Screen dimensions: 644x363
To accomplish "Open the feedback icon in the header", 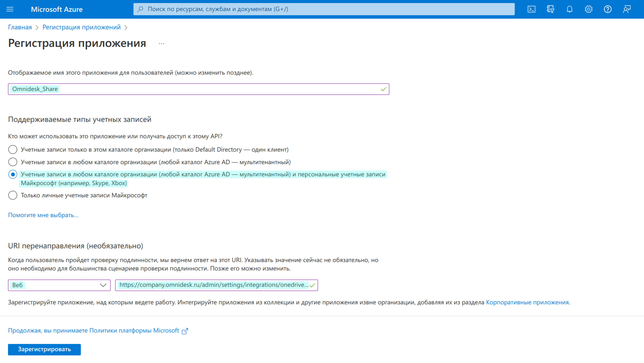I will pyautogui.click(x=627, y=9).
